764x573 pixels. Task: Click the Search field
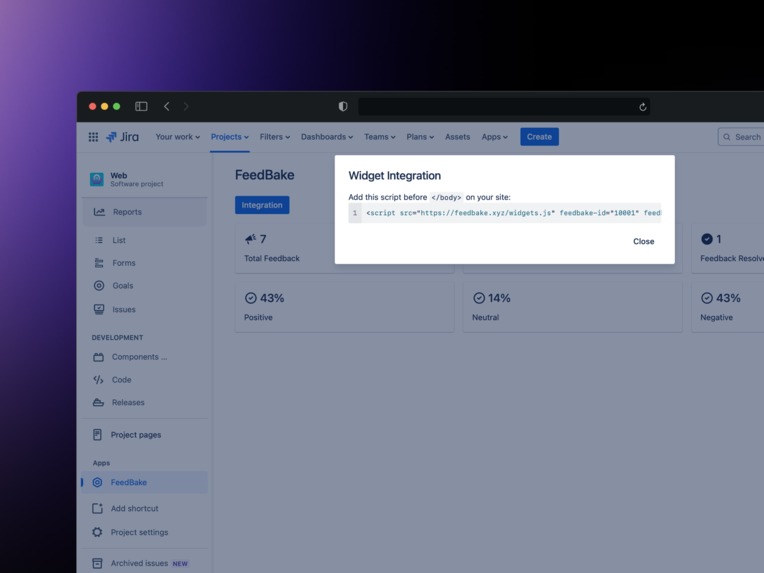741,137
